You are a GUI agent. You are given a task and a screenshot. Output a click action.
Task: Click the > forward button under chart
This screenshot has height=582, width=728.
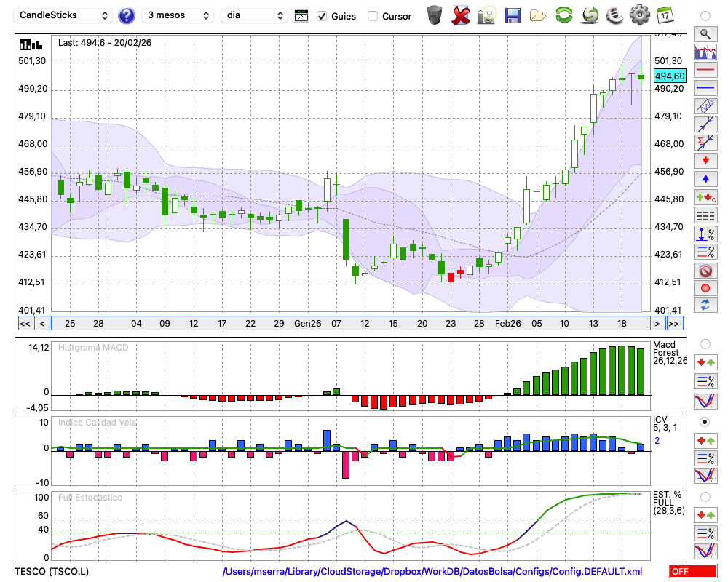click(657, 324)
